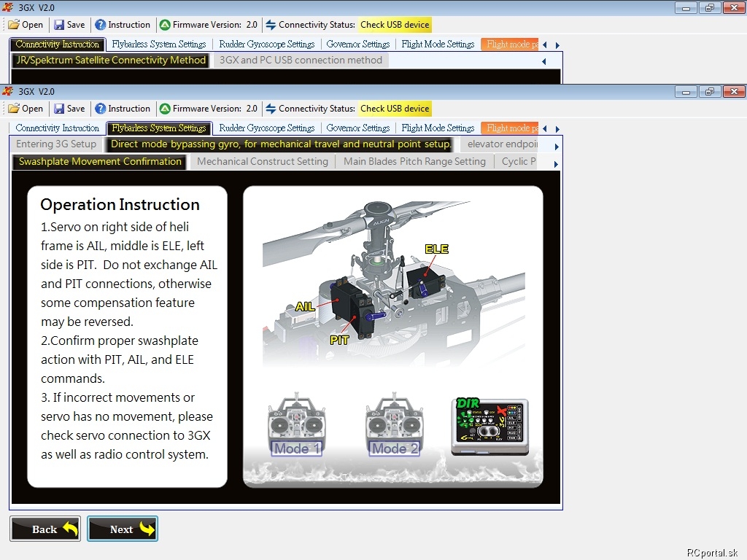Viewport: 747px width, 560px height.
Task: Click the Operation Instruction heading
Action: 120,204
